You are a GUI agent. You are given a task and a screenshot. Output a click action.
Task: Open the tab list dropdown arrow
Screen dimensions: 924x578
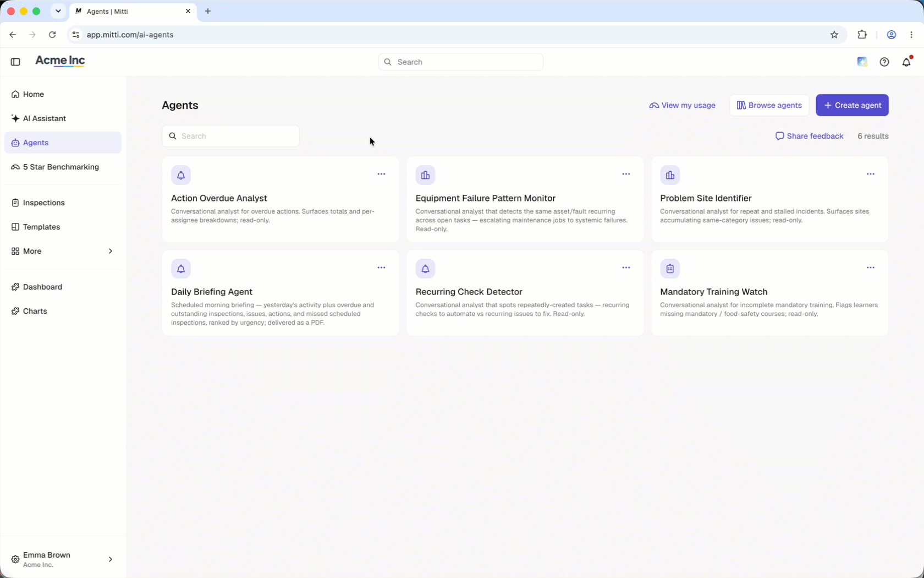coord(58,11)
